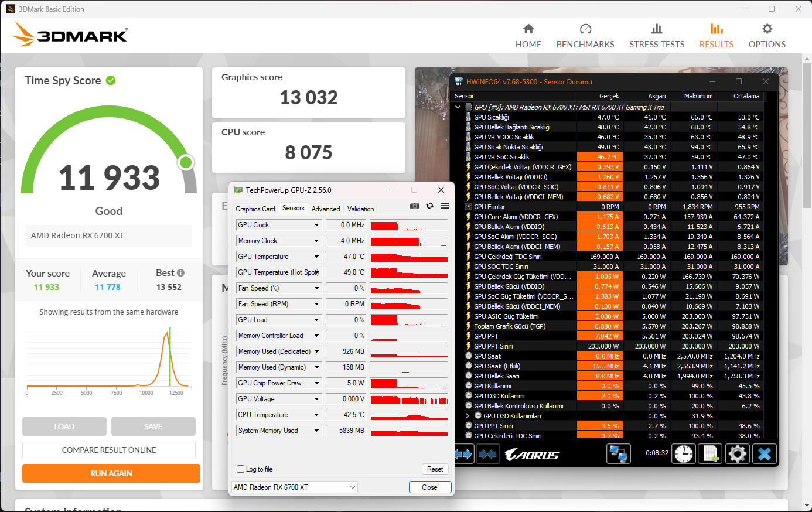The image size is (812, 512).
Task: Open the GPU Voltage sensor dropdown
Action: pos(316,399)
